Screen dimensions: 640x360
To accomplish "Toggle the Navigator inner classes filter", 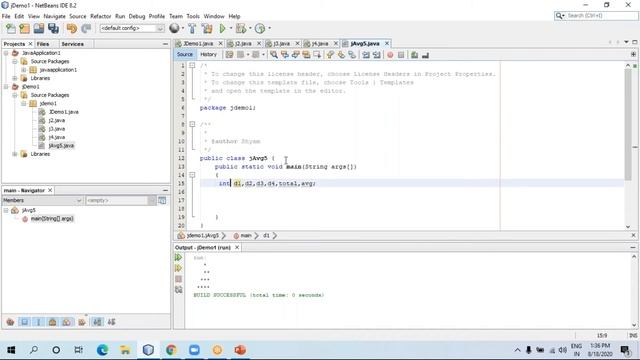I will click(x=67, y=322).
